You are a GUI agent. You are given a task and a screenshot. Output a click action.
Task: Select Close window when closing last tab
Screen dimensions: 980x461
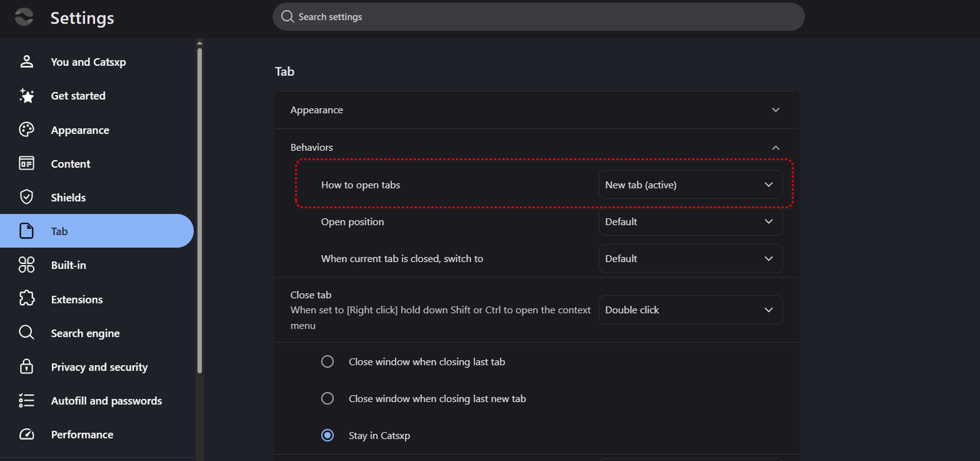tap(328, 361)
